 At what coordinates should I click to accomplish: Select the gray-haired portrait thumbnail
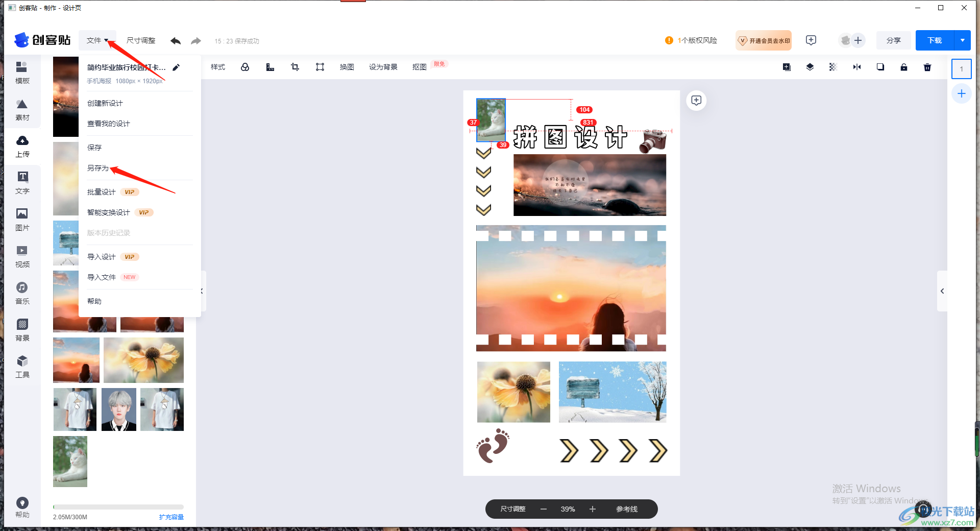[119, 409]
